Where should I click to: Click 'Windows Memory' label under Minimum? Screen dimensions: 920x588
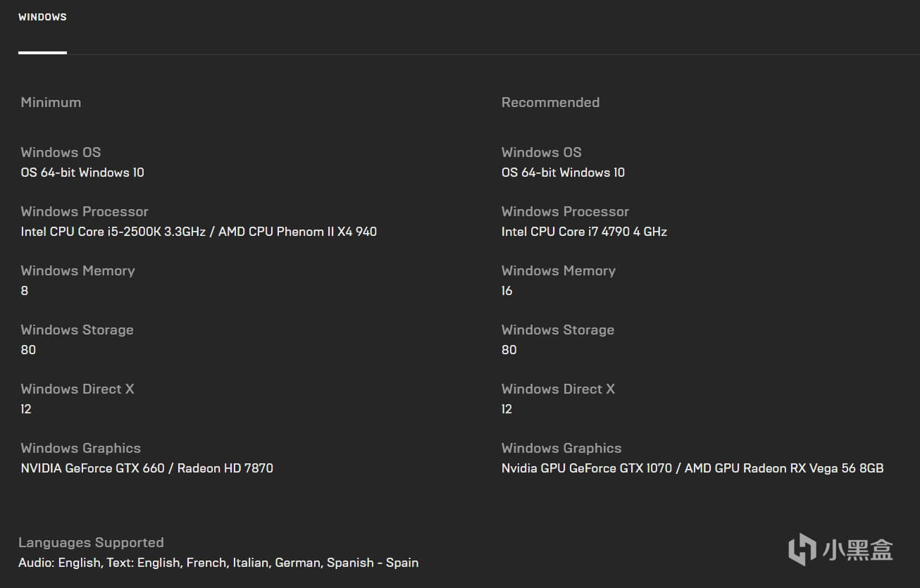tap(77, 270)
